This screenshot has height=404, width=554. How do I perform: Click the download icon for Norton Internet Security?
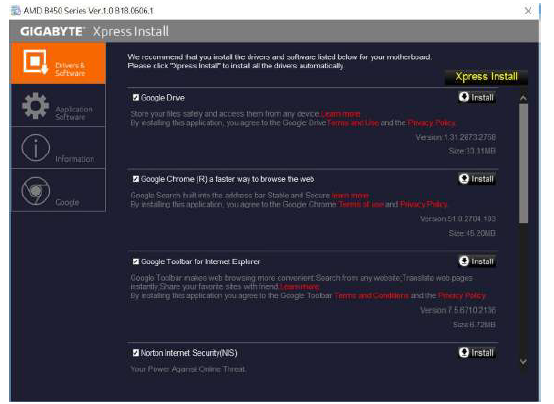(464, 352)
